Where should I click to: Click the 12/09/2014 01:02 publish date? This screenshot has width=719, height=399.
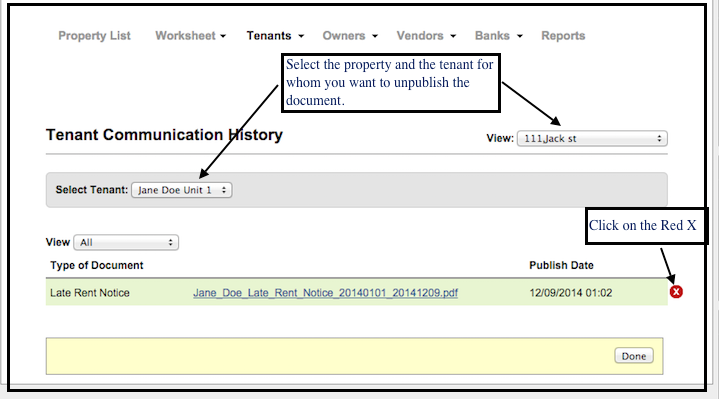pos(570,293)
